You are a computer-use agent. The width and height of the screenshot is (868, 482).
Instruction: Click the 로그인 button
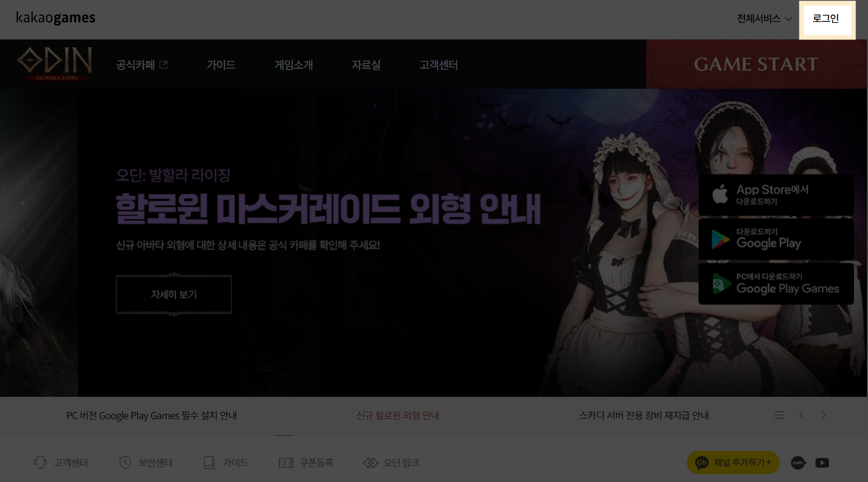tap(826, 19)
